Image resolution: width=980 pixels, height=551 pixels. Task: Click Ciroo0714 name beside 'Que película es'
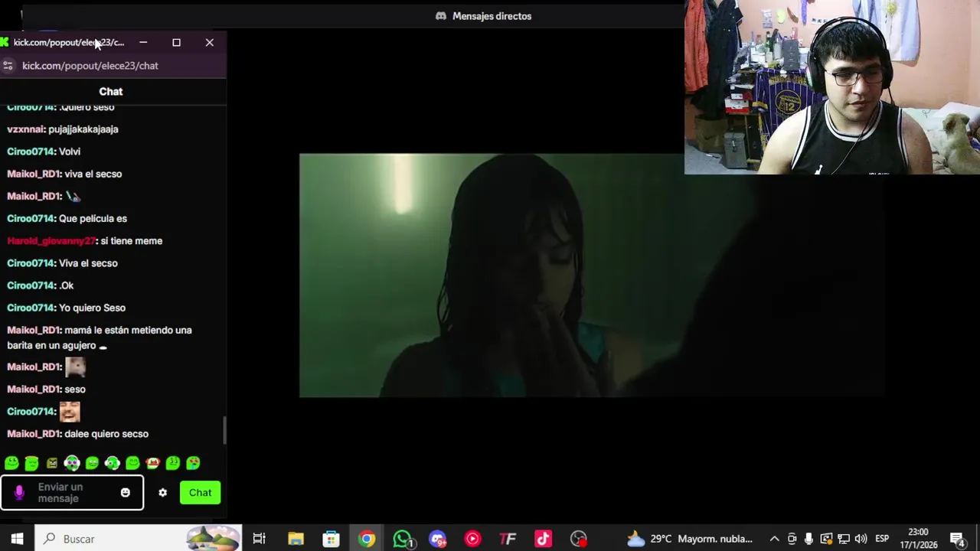30,219
